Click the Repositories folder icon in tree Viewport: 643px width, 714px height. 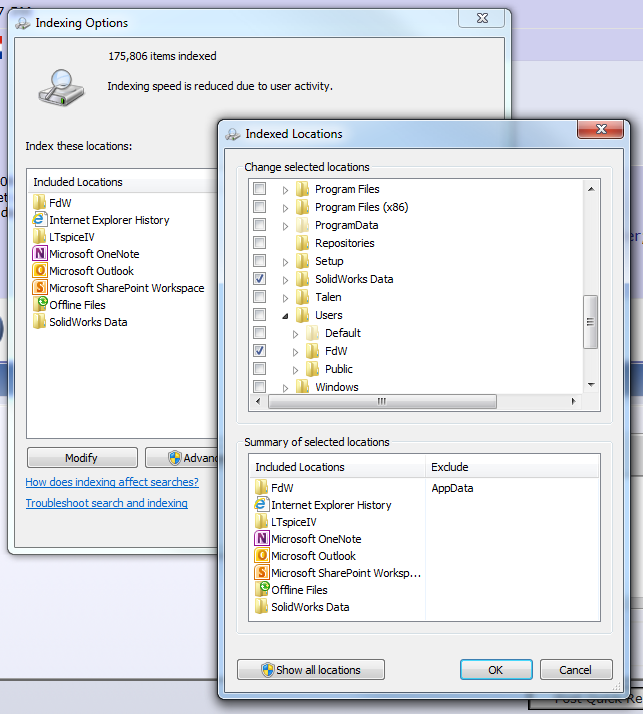(302, 243)
